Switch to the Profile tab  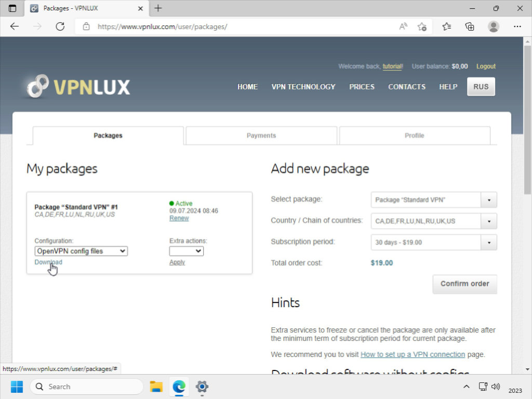[414, 136]
